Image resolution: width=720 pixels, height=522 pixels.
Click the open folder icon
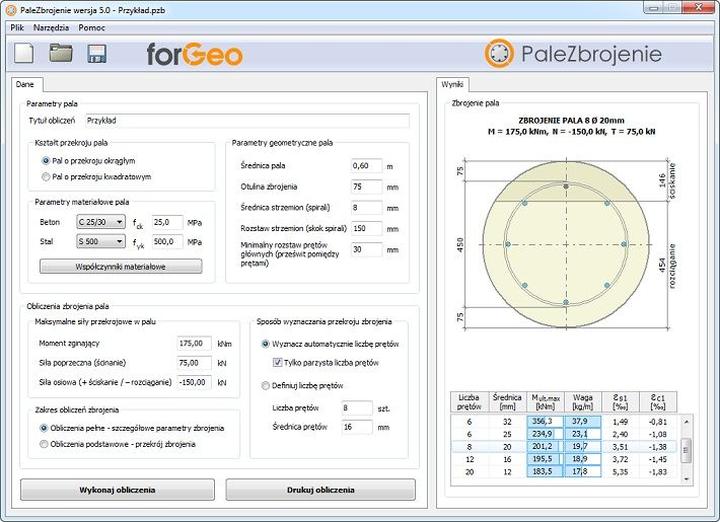tap(62, 53)
